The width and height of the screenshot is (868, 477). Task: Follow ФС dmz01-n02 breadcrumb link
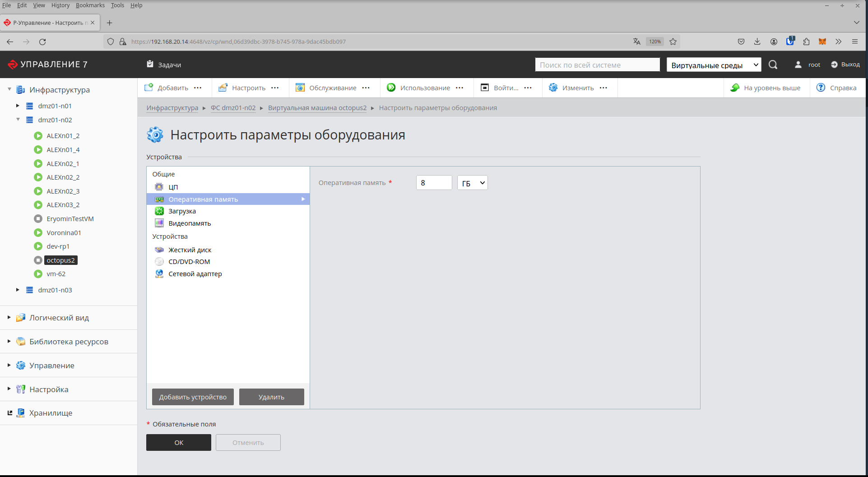(233, 108)
